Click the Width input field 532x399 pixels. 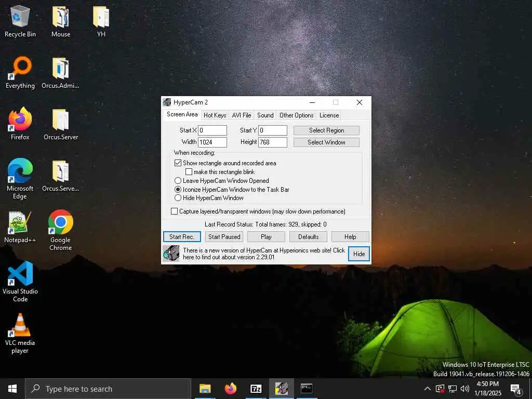point(212,142)
